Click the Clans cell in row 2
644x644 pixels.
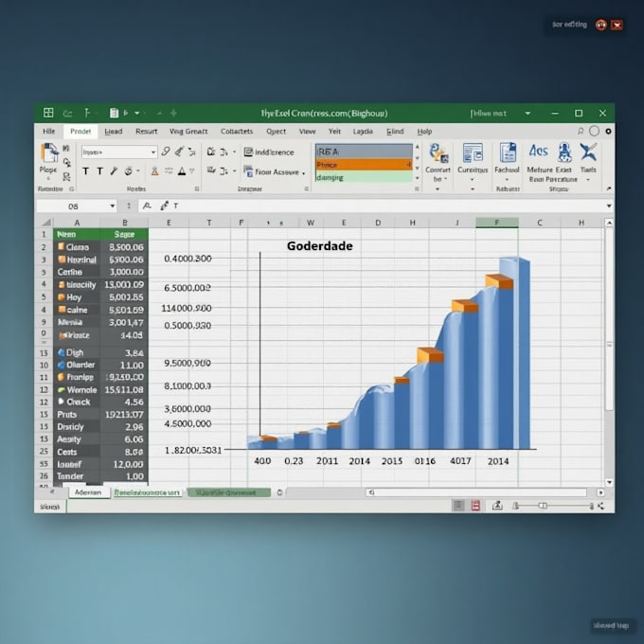(x=78, y=247)
